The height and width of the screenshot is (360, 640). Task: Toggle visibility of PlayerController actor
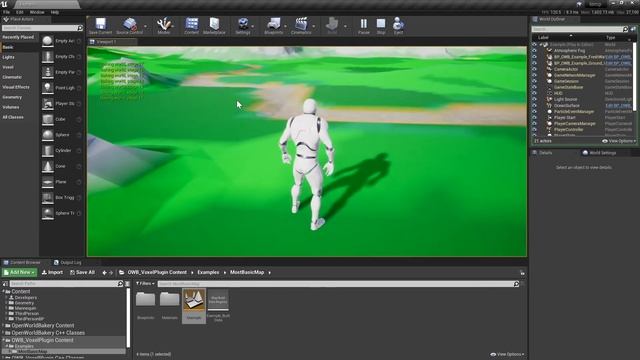tap(534, 129)
